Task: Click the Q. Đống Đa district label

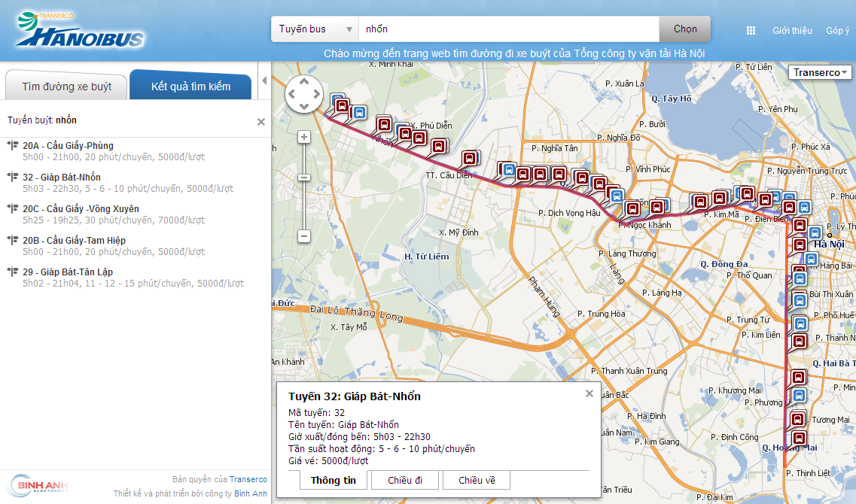Action: pos(724,264)
